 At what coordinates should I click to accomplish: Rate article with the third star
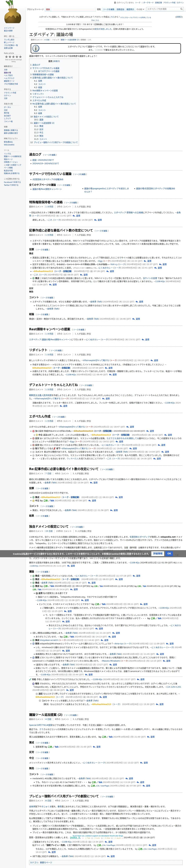[13, 57]
